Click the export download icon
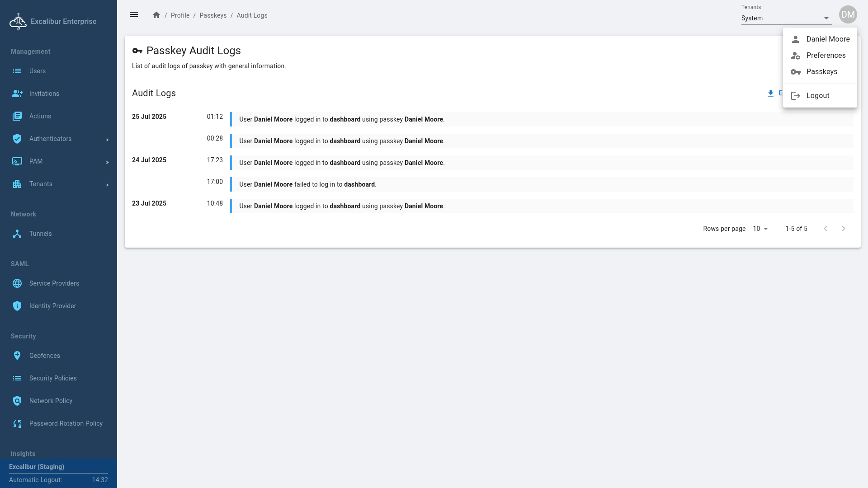 (771, 94)
